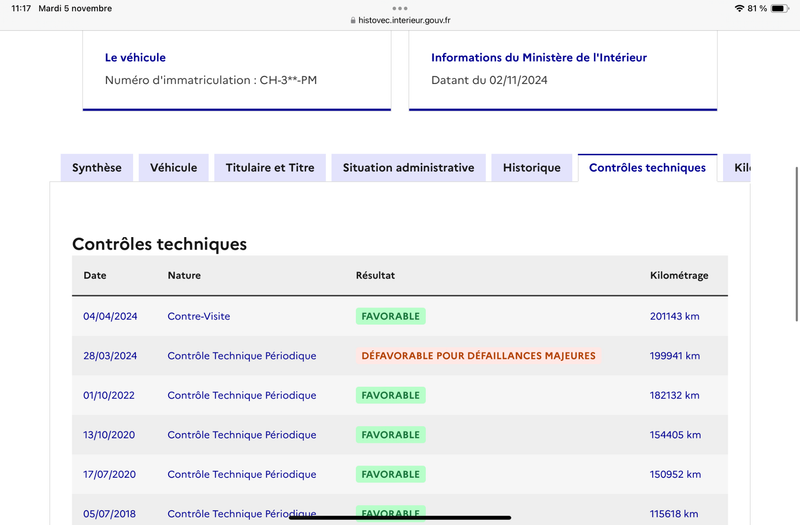Select the Situation administrative tab
Viewport: 800px width, 525px height.
408,168
